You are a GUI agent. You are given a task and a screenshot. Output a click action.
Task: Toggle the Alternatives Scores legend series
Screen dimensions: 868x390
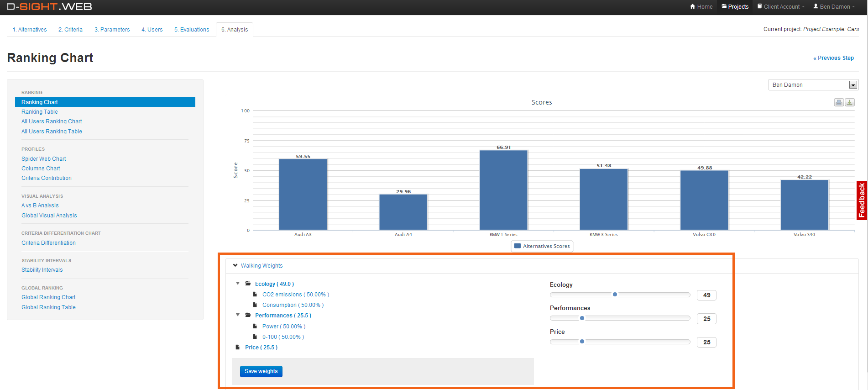click(x=542, y=246)
